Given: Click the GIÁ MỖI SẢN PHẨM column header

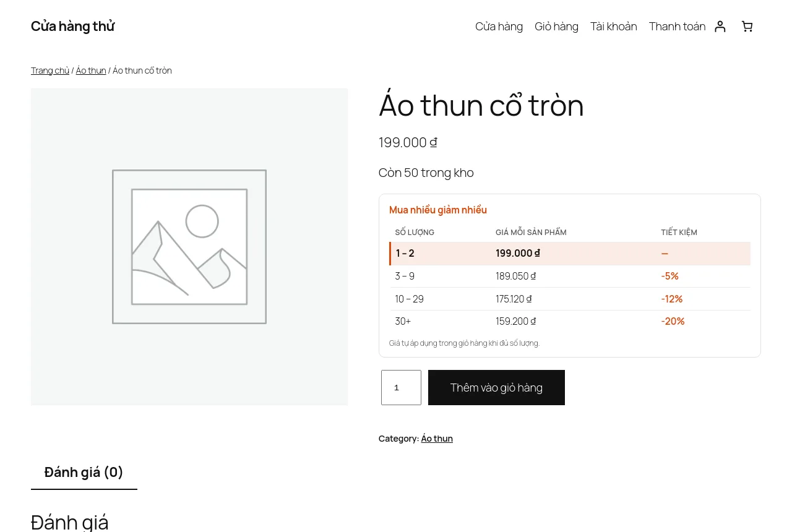Looking at the screenshot, I should point(531,233).
